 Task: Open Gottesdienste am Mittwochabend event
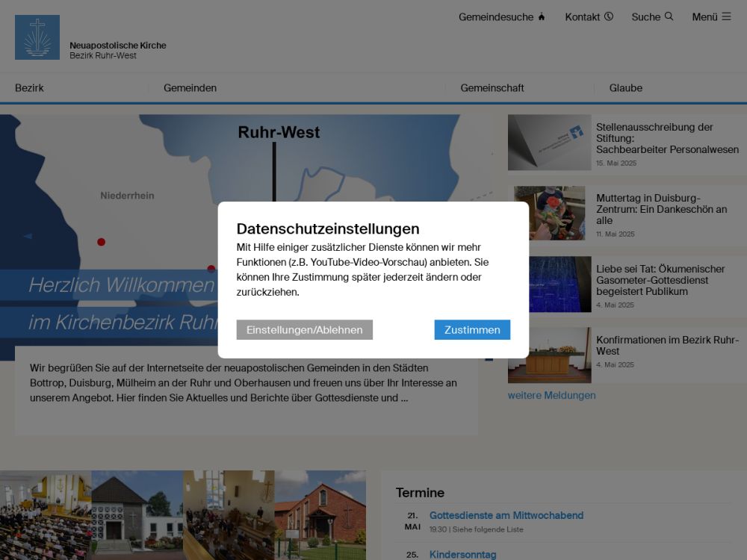(x=506, y=515)
